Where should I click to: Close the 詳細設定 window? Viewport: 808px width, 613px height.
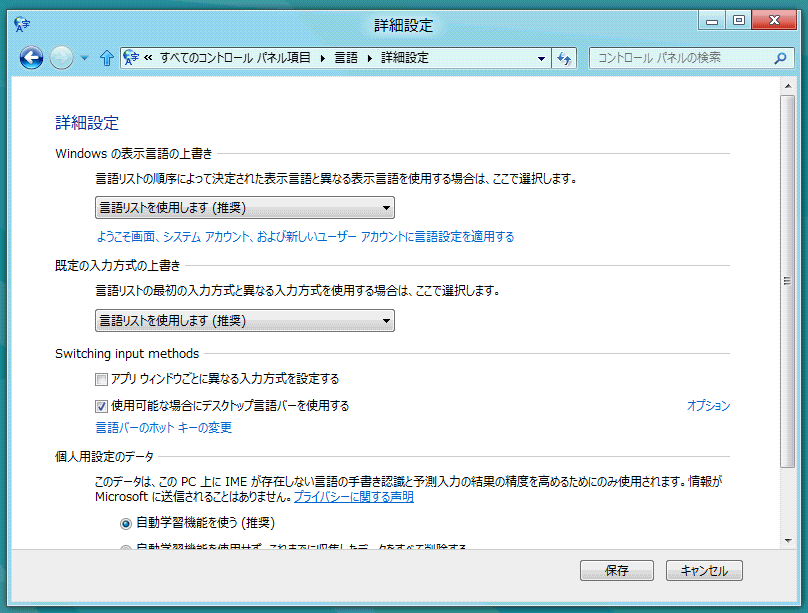tap(773, 21)
